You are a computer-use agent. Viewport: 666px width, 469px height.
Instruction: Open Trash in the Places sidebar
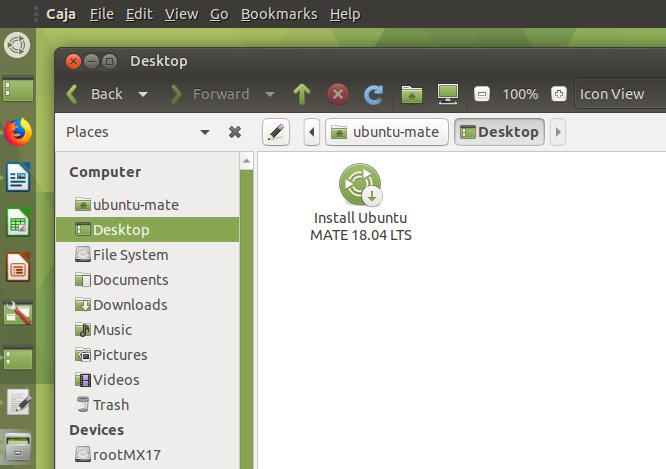[110, 405]
